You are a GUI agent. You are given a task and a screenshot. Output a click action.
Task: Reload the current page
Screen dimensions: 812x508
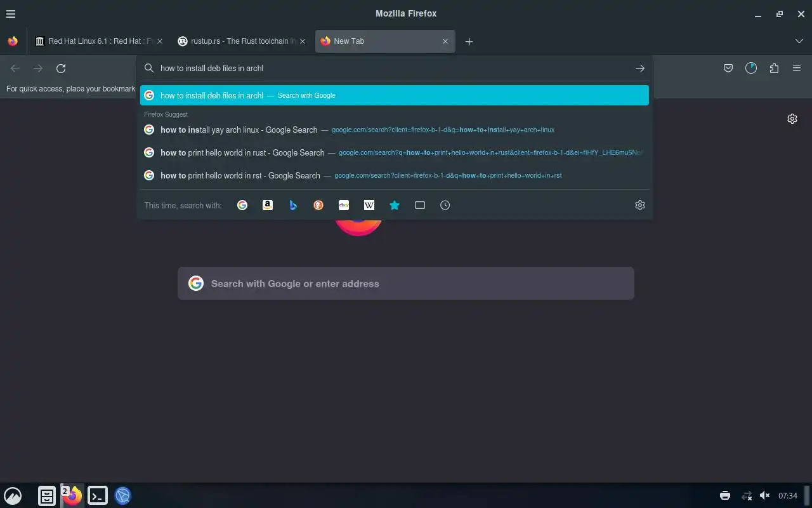click(x=61, y=68)
